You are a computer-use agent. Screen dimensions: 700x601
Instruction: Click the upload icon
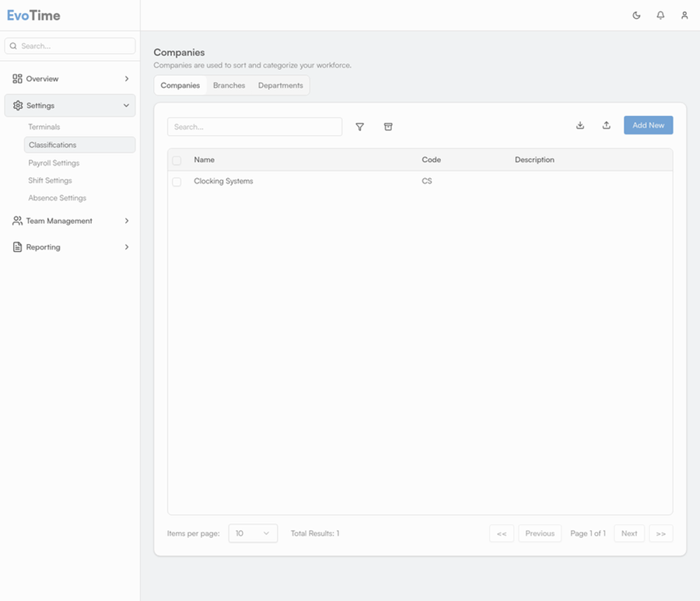(x=607, y=125)
